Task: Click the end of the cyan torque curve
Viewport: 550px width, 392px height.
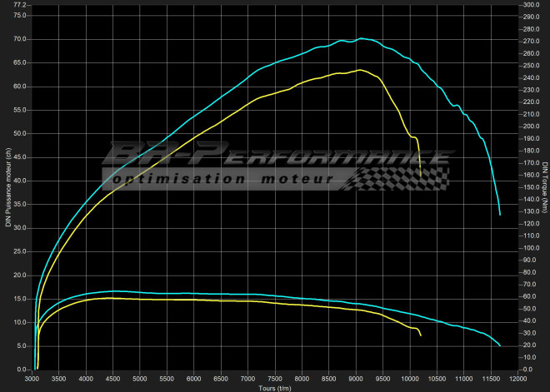Action: [500, 345]
